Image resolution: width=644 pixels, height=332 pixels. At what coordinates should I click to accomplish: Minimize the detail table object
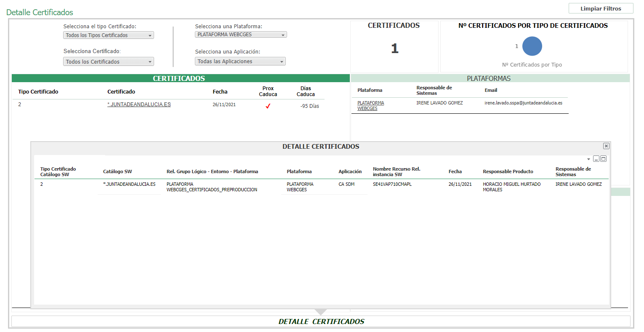(596, 159)
